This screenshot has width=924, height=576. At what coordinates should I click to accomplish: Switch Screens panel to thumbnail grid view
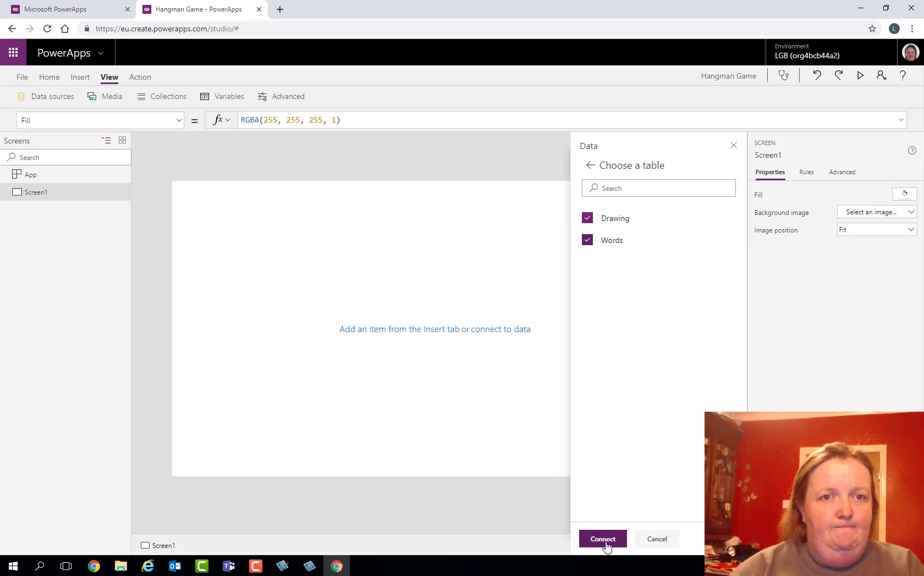point(123,140)
